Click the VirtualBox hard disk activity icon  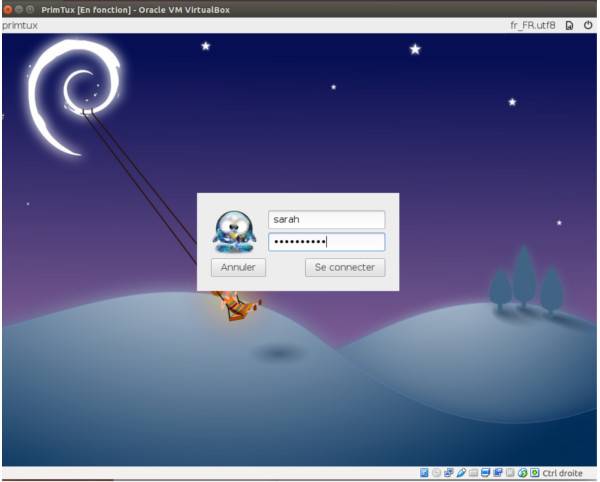[x=424, y=473]
